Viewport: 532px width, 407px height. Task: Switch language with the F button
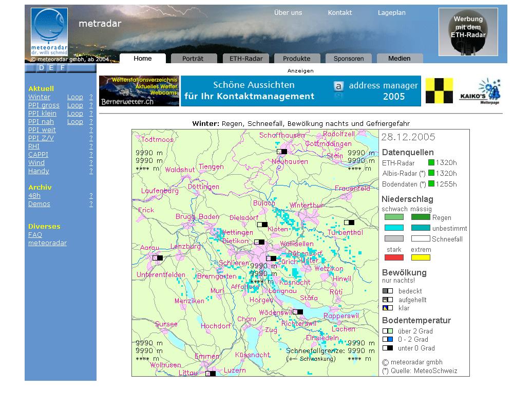pos(63,68)
